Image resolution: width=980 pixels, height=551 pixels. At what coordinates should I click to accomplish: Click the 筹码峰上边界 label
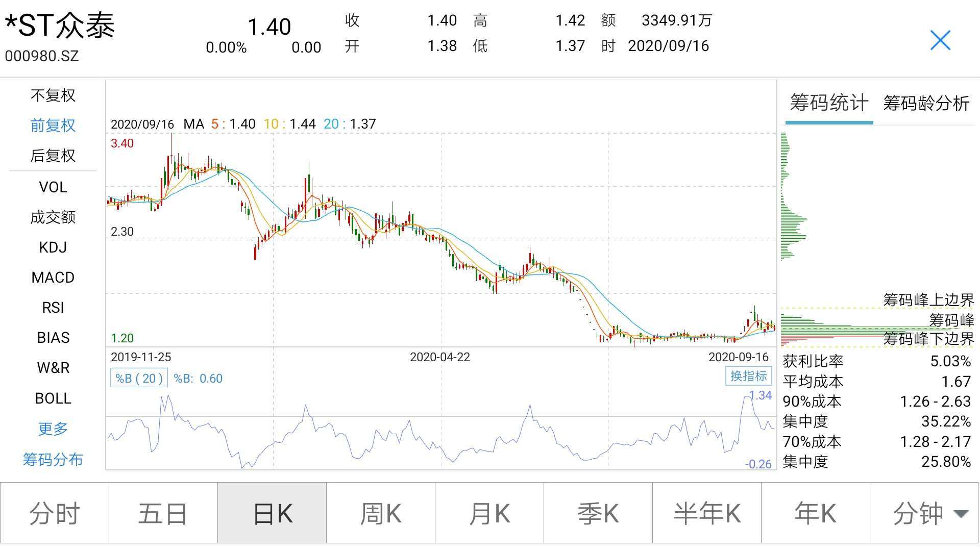[928, 300]
